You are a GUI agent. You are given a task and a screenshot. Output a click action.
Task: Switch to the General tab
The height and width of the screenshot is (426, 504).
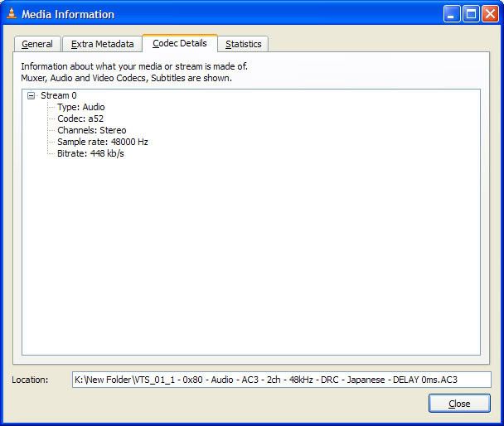[x=37, y=44]
